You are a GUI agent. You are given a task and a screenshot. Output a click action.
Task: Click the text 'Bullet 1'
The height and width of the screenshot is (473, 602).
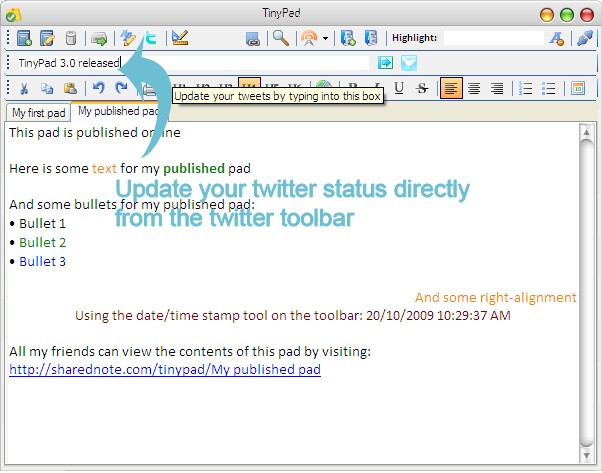(x=42, y=223)
